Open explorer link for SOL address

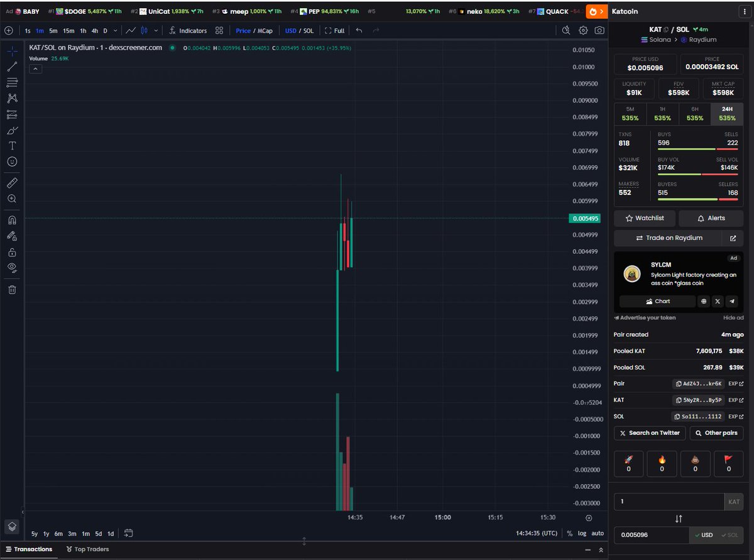point(736,416)
